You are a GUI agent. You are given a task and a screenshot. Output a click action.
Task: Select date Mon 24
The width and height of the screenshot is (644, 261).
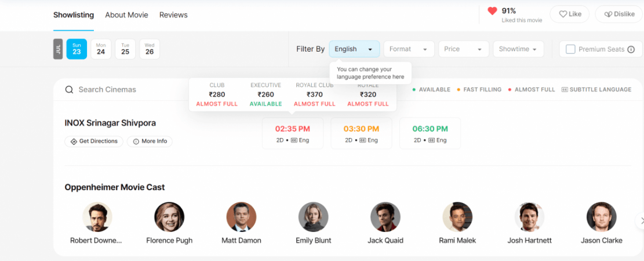[x=101, y=49]
